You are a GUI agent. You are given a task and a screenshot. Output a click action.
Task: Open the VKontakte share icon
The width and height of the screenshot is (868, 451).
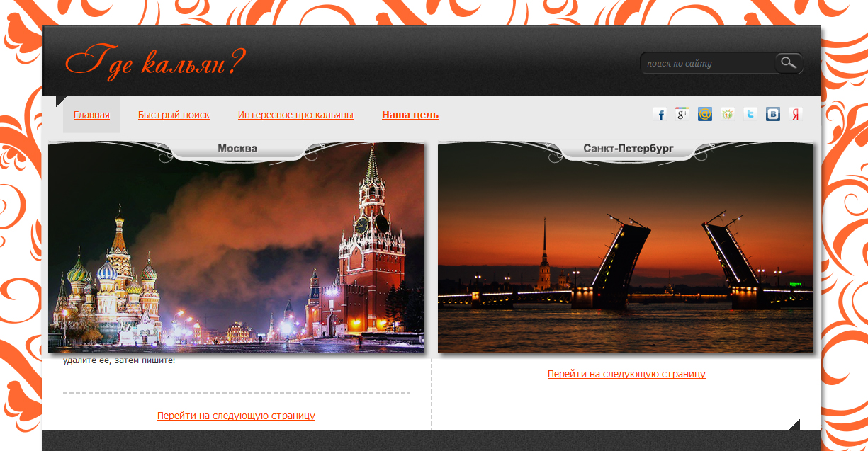pos(773,114)
